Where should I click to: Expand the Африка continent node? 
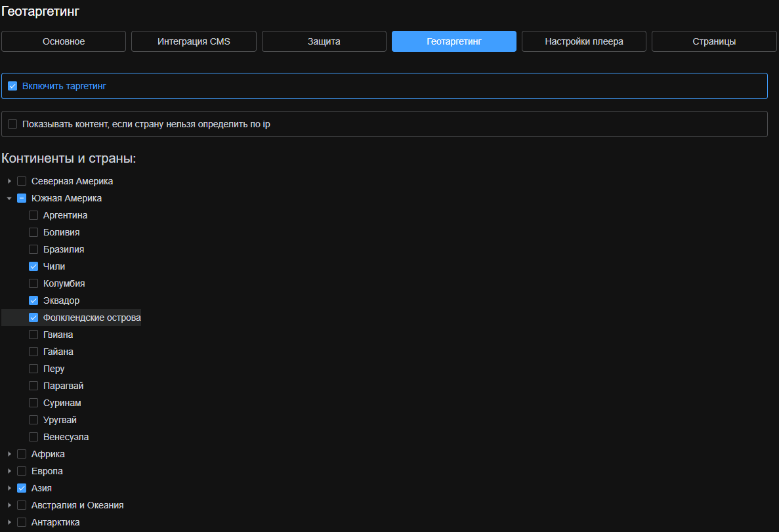click(x=9, y=454)
